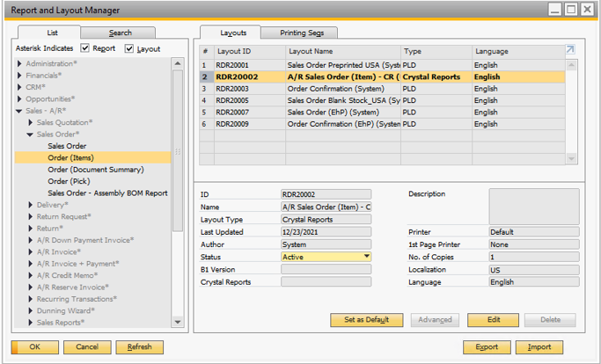Click the Delete button
This screenshot has width=601, height=364.
550,320
